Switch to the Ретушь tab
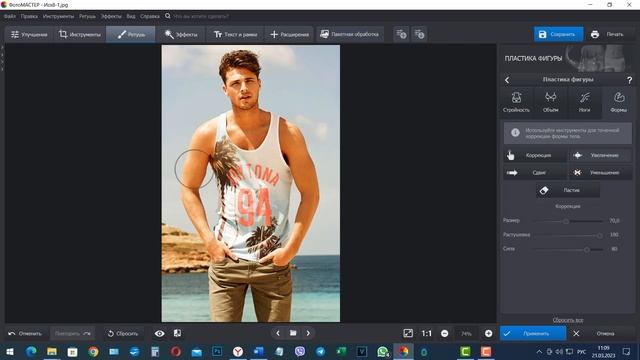 [131, 34]
